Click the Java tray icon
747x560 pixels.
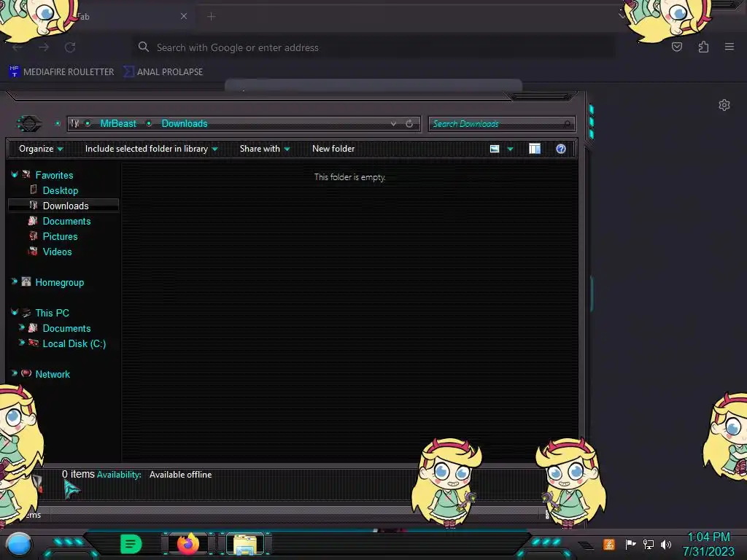tap(609, 544)
